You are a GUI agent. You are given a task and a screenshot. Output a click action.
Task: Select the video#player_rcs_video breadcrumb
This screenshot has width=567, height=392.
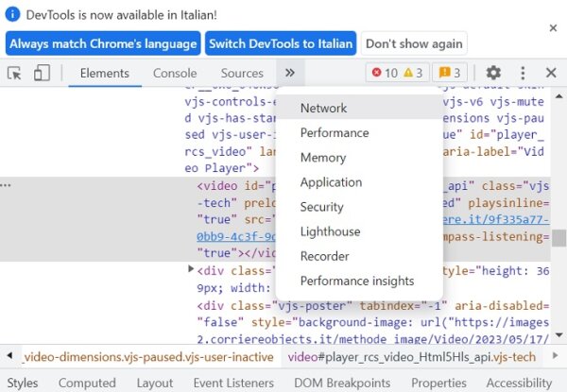point(411,357)
